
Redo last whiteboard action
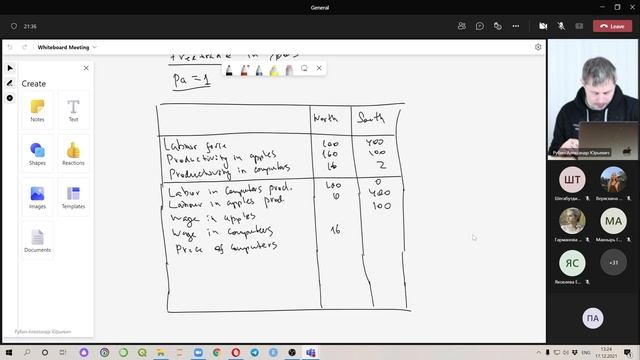click(24, 47)
